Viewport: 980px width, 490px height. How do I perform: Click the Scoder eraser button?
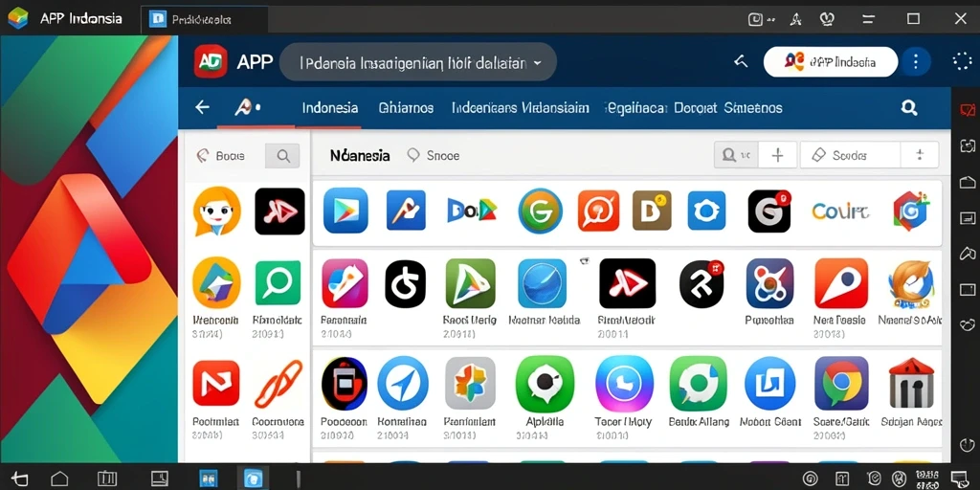(850, 155)
